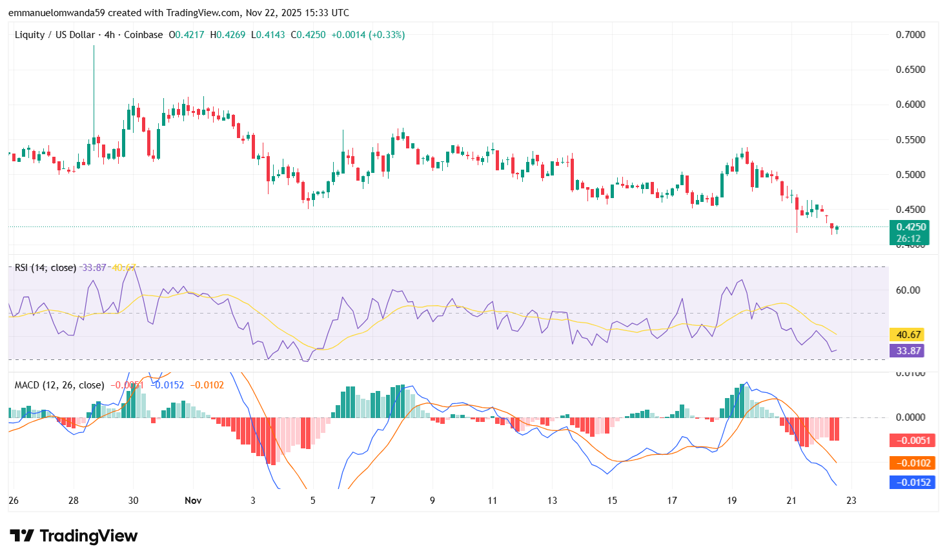Click the orange -0.0102 MACD signal value
947x560 pixels.
point(912,462)
